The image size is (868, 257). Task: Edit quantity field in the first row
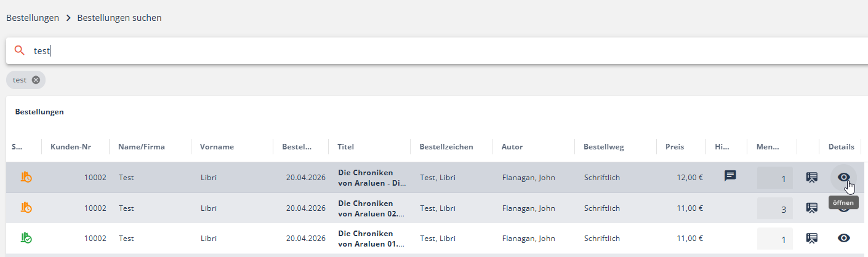775,179
